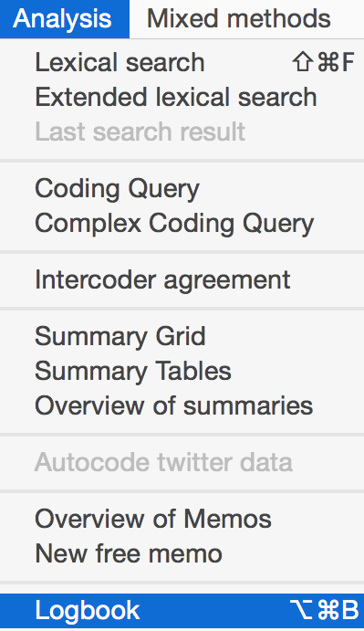Open the Mixed methods menu
The width and height of the screenshot is (364, 631).
(238, 19)
